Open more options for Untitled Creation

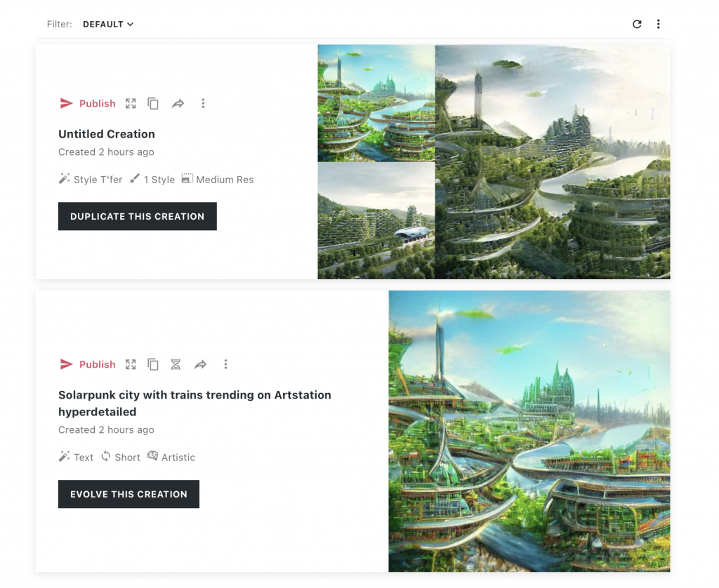[203, 104]
